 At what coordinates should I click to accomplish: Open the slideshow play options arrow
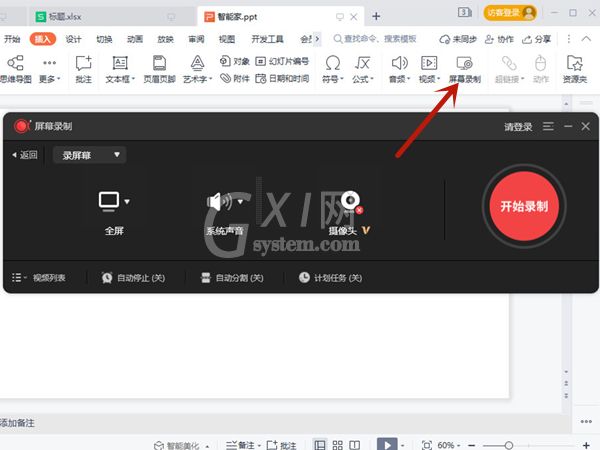403,445
